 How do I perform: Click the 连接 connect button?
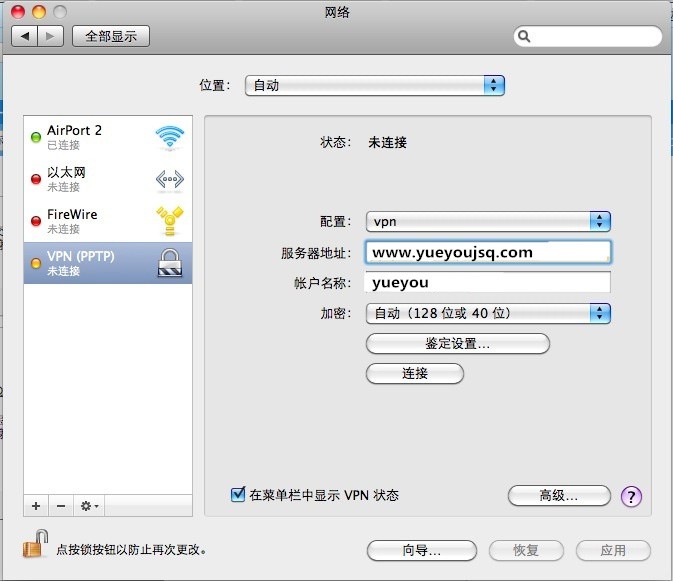point(415,373)
